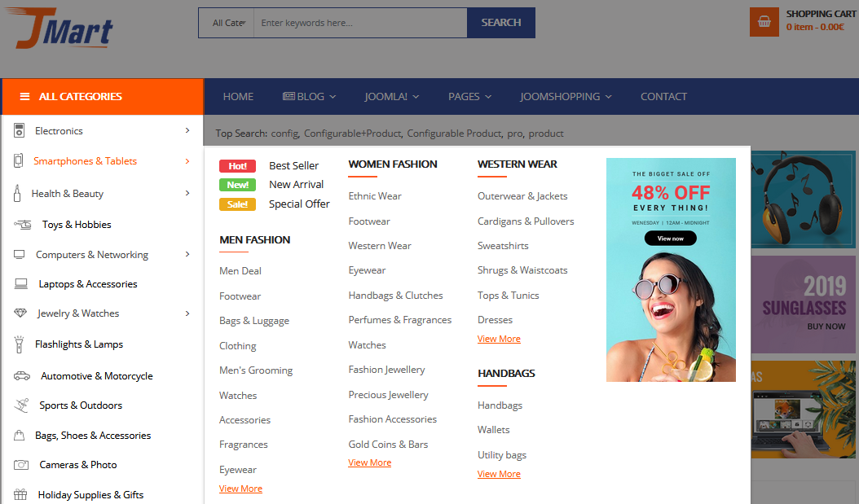
Task: Open View More under Women Fashion
Action: point(370,462)
